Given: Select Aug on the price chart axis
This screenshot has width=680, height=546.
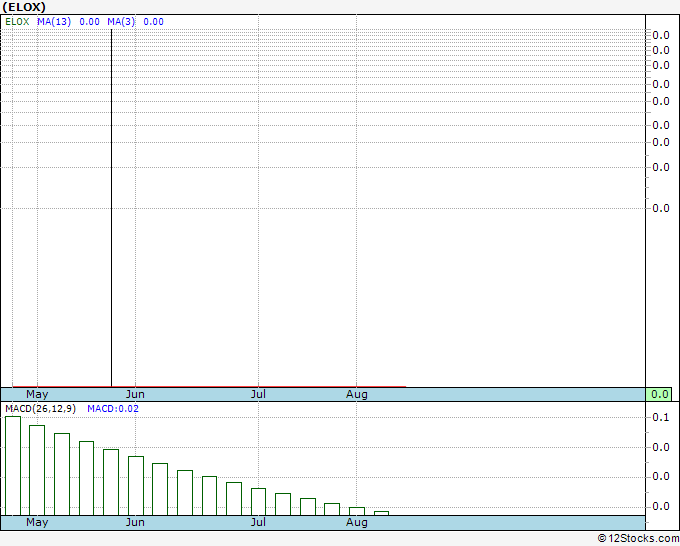Looking at the screenshot, I should point(357,394).
